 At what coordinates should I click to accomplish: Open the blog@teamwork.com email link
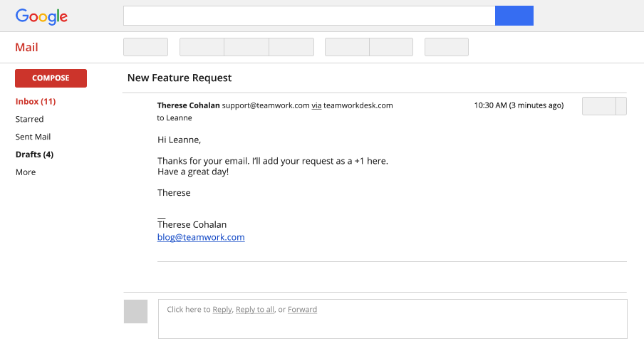(x=201, y=238)
